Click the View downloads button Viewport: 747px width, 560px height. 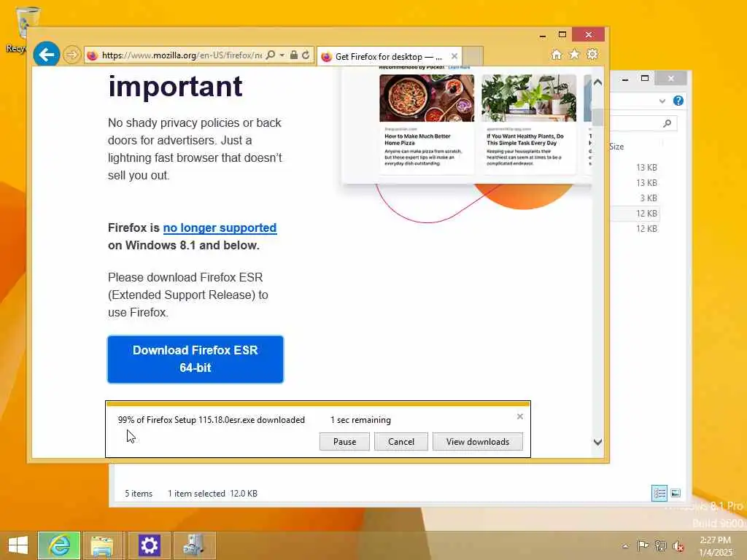click(477, 441)
